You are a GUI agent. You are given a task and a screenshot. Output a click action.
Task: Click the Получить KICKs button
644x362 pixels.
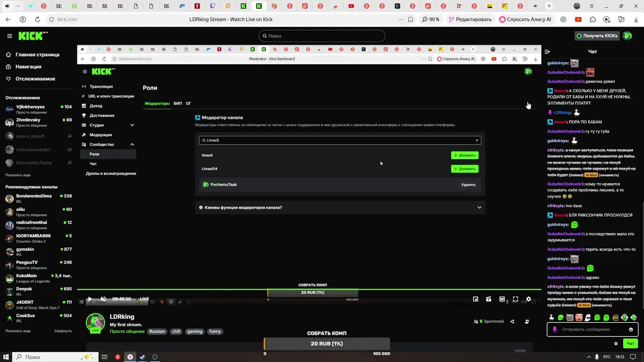pyautogui.click(x=597, y=36)
